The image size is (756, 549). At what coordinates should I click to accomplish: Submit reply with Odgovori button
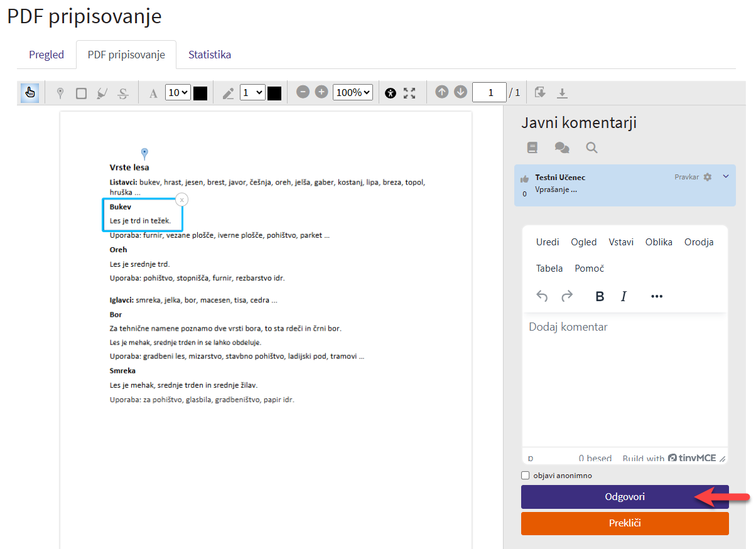(x=625, y=497)
